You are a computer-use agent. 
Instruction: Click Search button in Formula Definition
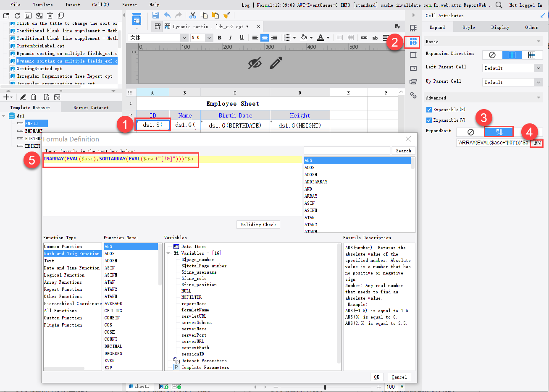click(404, 151)
